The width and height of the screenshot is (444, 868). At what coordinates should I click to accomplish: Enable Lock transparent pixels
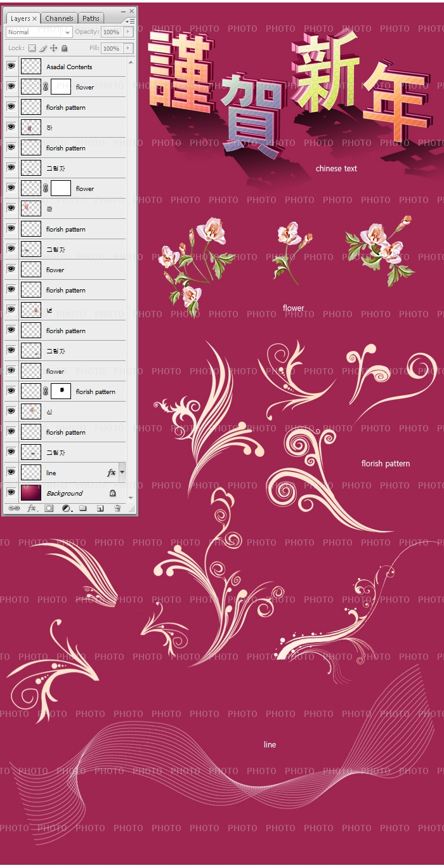[x=32, y=48]
